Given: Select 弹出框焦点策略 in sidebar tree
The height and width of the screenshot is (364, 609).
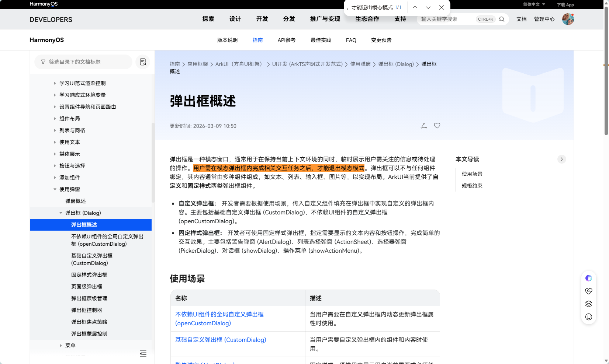Looking at the screenshot, I should (89, 322).
